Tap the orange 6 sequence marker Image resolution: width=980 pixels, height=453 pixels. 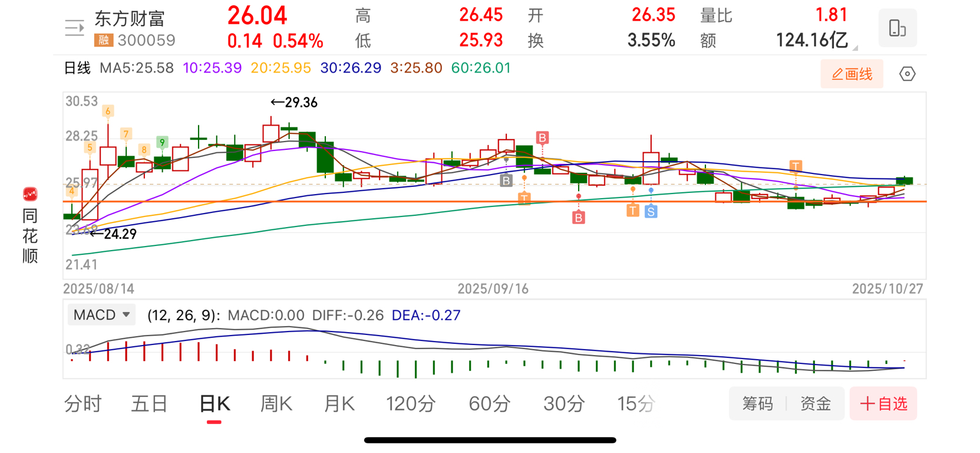pos(108,111)
